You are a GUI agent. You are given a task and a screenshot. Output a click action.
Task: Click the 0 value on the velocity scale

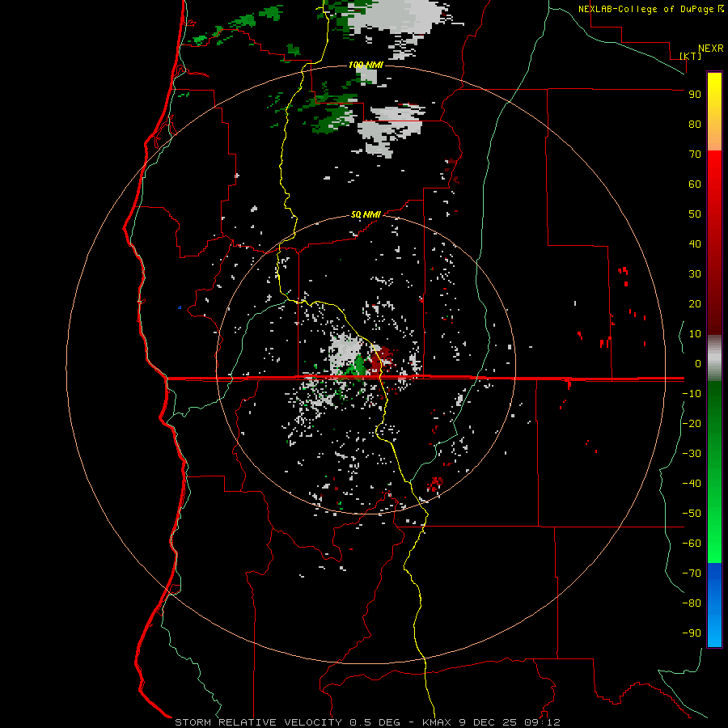[698, 364]
